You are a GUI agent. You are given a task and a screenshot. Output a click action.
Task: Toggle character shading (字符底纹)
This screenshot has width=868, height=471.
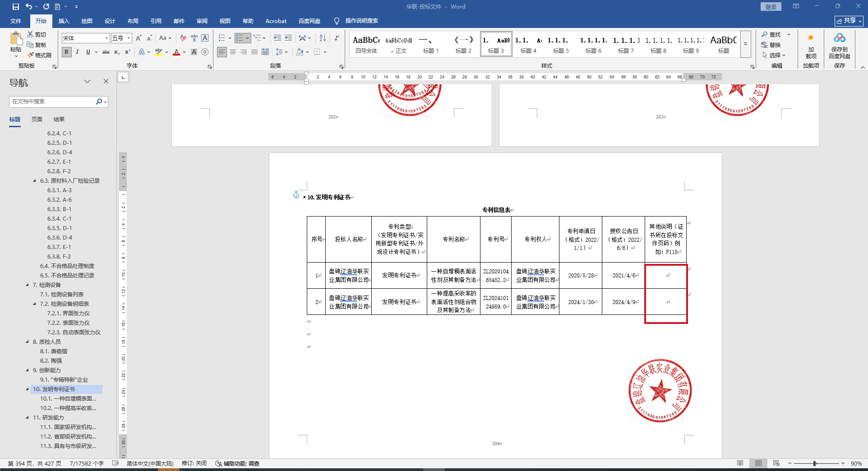click(194, 52)
